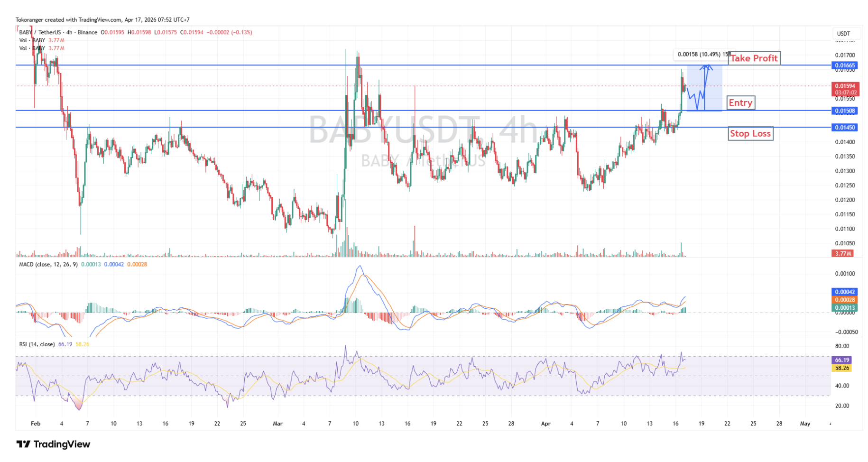This screenshot has height=462, width=868.
Task: Click the yellow 58.26 RSI axis label
Action: point(842,368)
